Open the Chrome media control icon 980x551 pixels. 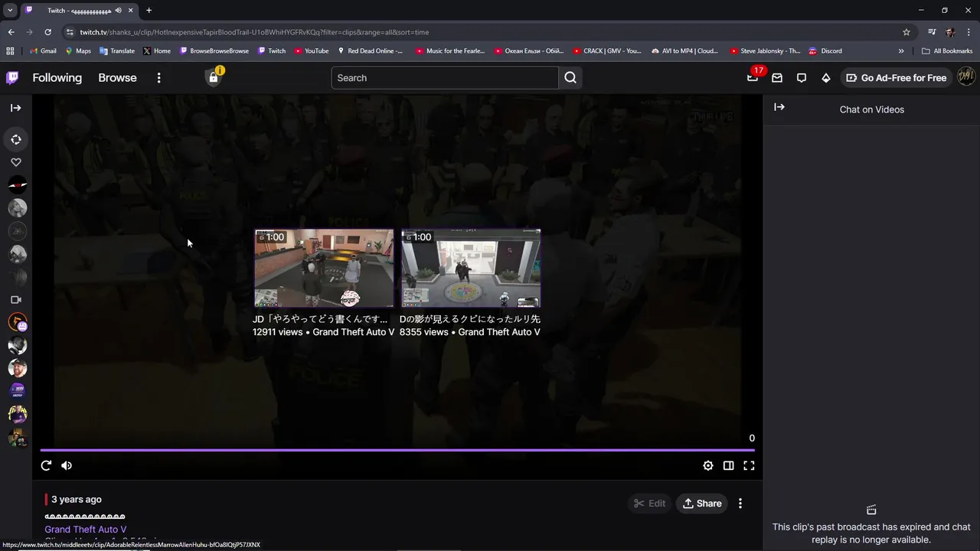pos(932,32)
